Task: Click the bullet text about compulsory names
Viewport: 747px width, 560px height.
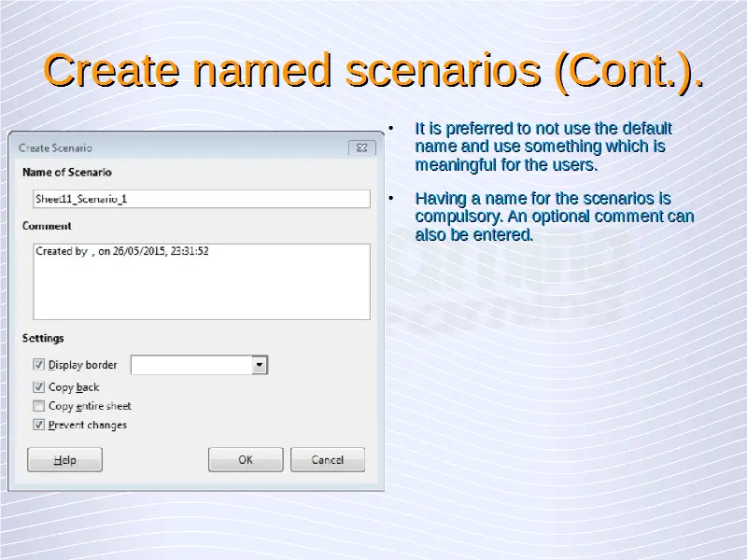Action: pos(553,217)
